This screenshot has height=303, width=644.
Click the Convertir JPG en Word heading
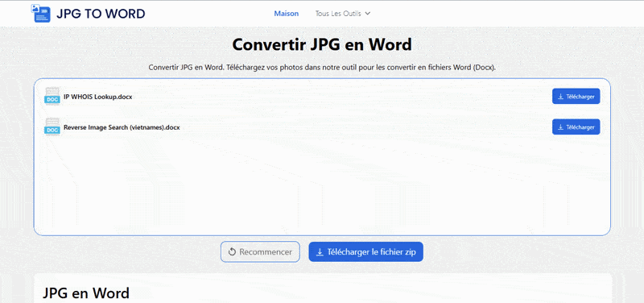point(322,45)
